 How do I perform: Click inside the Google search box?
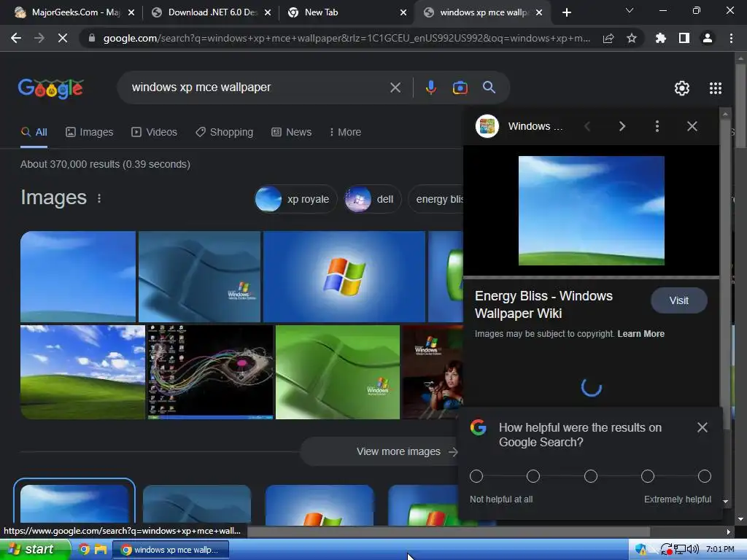click(258, 87)
